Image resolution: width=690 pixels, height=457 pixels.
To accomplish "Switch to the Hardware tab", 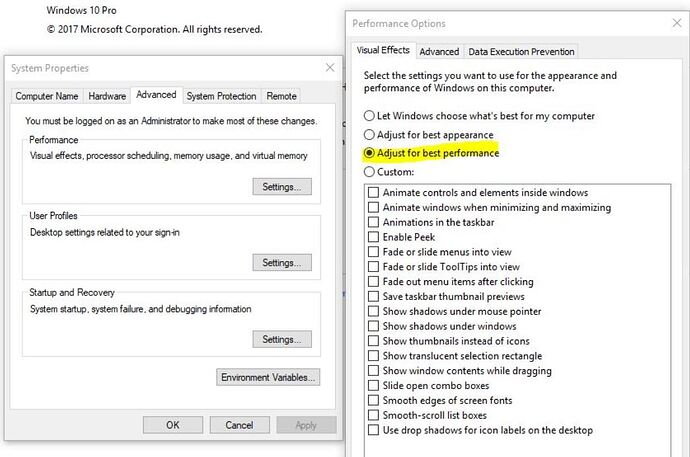I will click(107, 96).
